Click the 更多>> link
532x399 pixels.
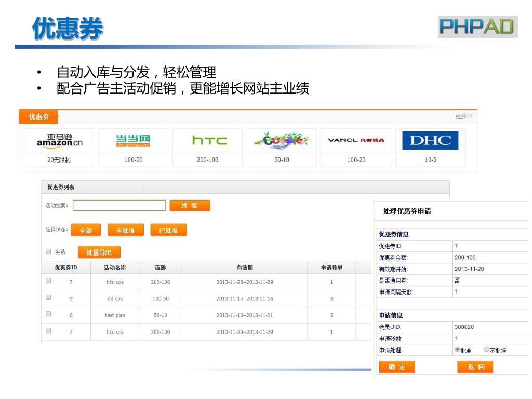[x=464, y=116]
